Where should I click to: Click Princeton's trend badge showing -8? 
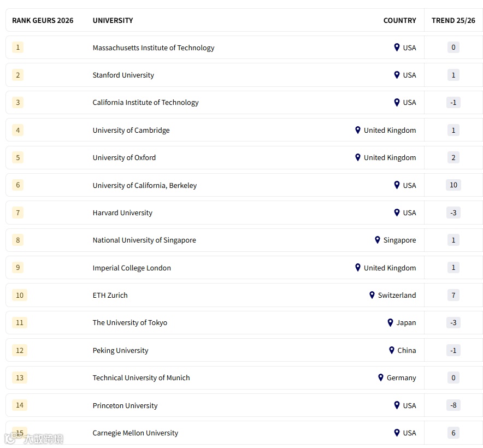(453, 405)
